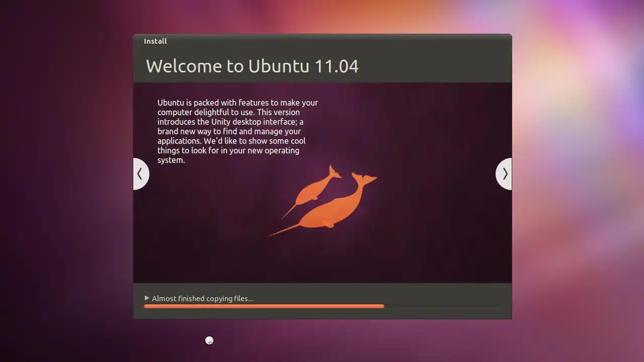Go to the previous slide with left arrow

(x=141, y=174)
